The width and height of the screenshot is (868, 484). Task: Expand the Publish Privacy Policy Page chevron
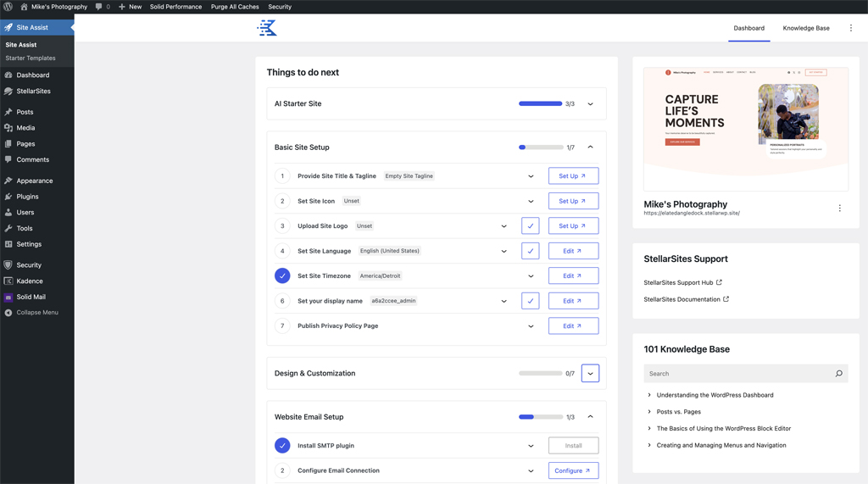[531, 326]
